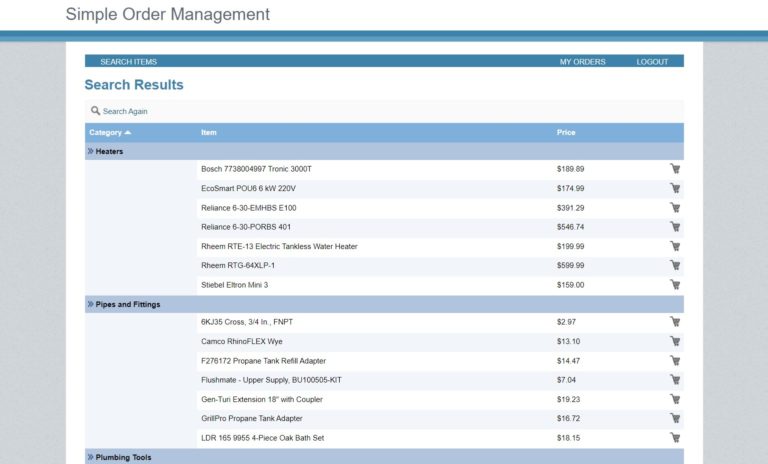This screenshot has width=768, height=464.
Task: Add GrillPro Propane Tank Adapter to cart
Action: (x=675, y=418)
